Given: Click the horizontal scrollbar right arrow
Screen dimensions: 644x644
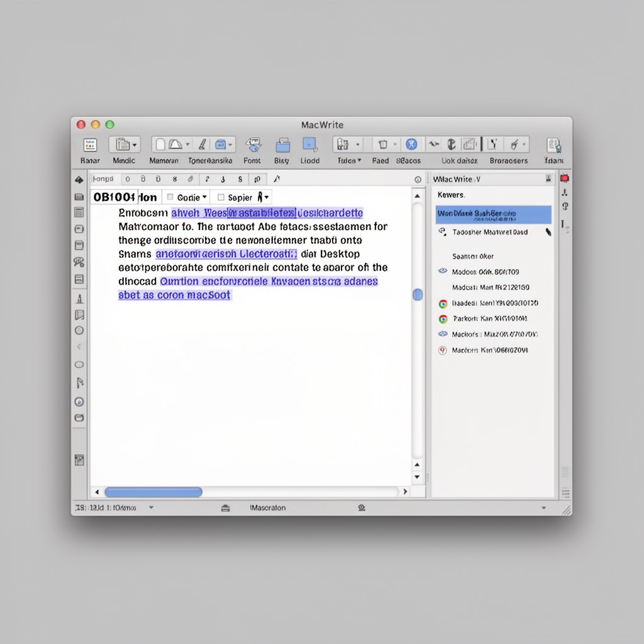Looking at the screenshot, I should point(406,492).
